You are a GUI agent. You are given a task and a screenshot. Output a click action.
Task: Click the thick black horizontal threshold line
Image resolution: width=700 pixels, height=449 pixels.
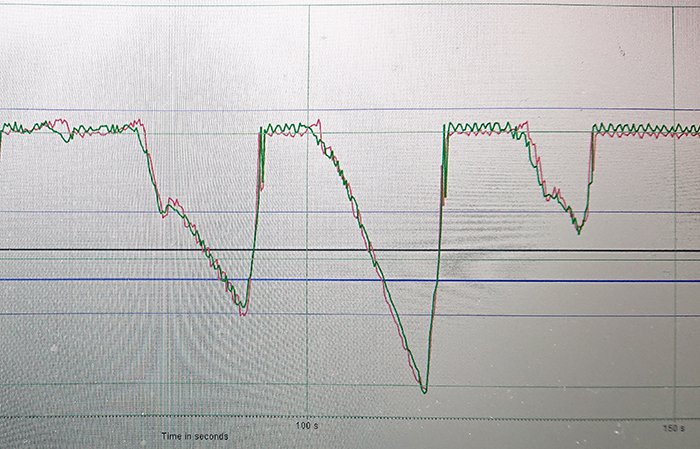350,250
